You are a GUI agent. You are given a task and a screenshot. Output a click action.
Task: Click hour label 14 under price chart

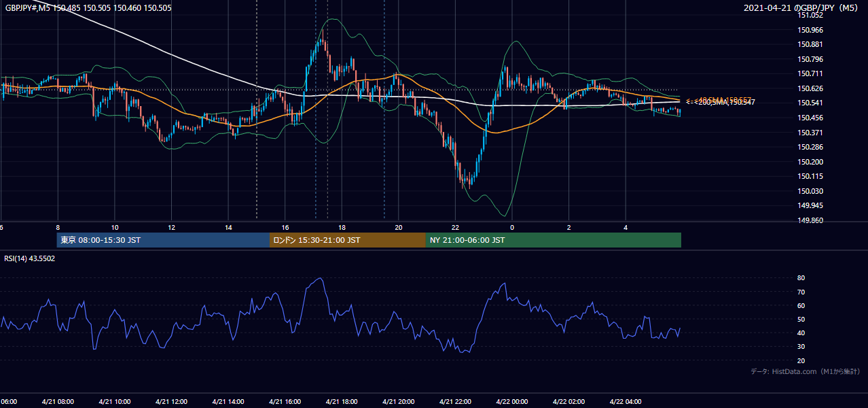point(228,228)
